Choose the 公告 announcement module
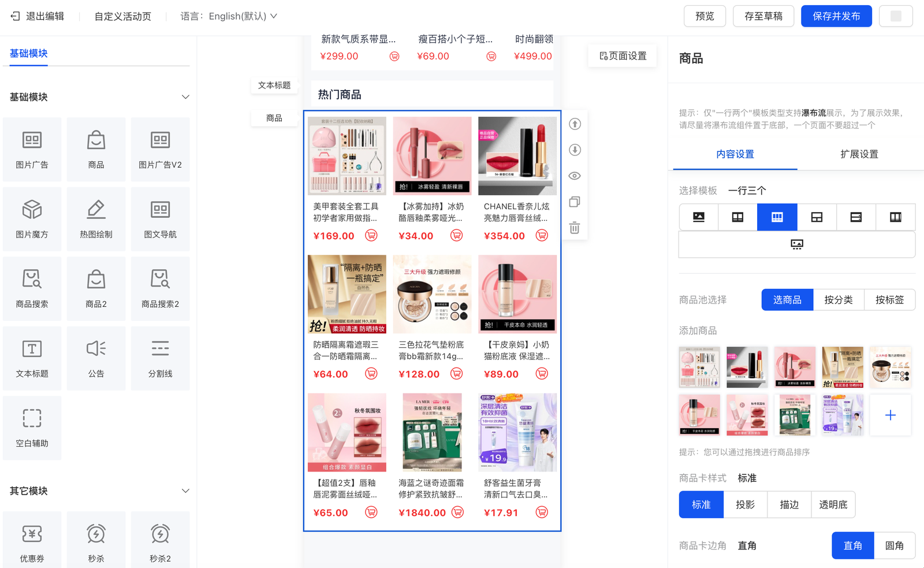The image size is (924, 568). 96,358
